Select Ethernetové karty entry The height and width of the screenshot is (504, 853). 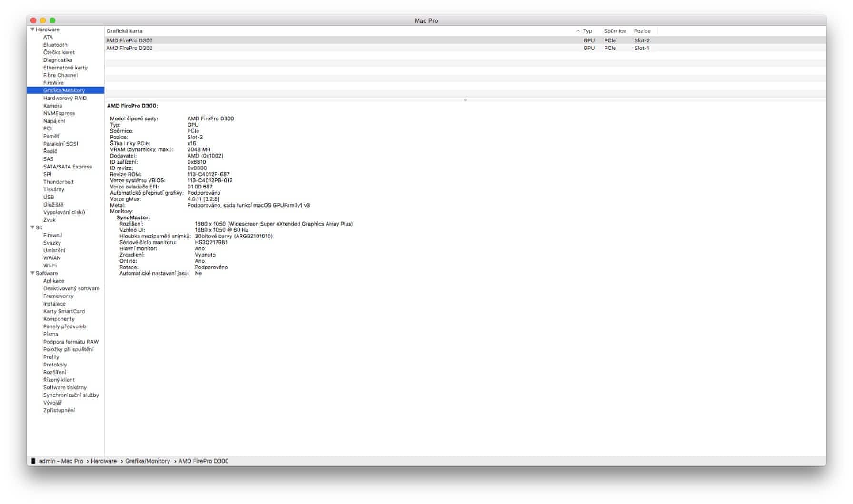65,68
